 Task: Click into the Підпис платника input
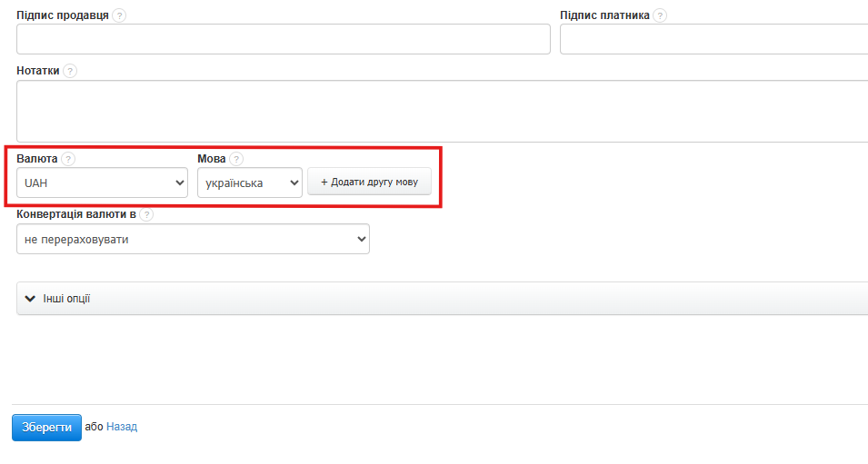coord(713,39)
